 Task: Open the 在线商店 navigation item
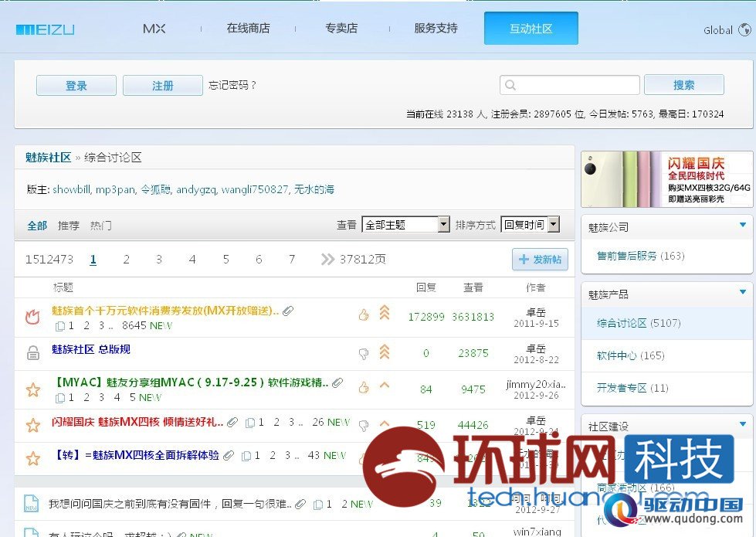249,29
